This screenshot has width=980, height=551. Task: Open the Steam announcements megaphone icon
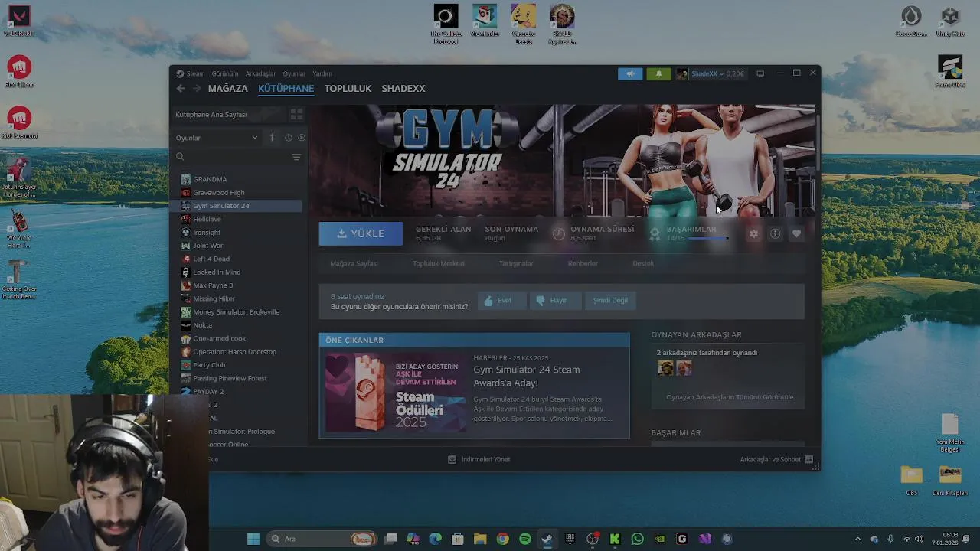click(630, 73)
